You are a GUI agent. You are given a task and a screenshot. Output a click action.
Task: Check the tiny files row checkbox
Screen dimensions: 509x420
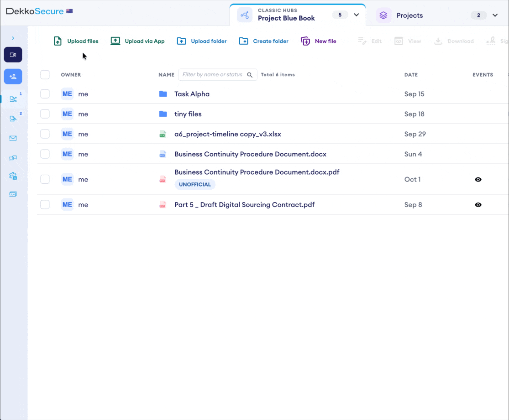(45, 114)
